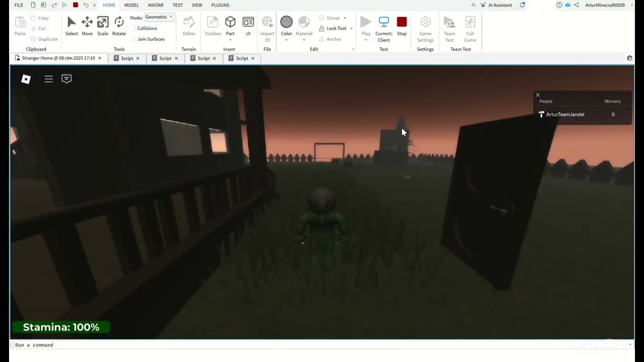Open the Roblox logo menu in game viewport
Image resolution: width=644 pixels, height=362 pixels.
[26, 79]
